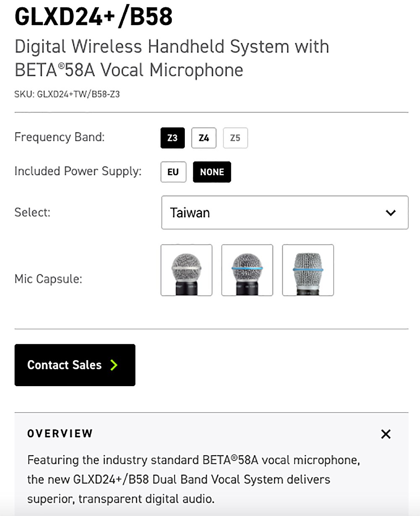Click the Contact Sales button

(75, 365)
